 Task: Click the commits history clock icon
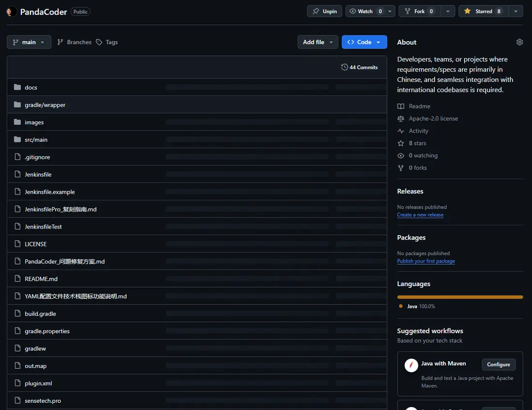point(344,67)
